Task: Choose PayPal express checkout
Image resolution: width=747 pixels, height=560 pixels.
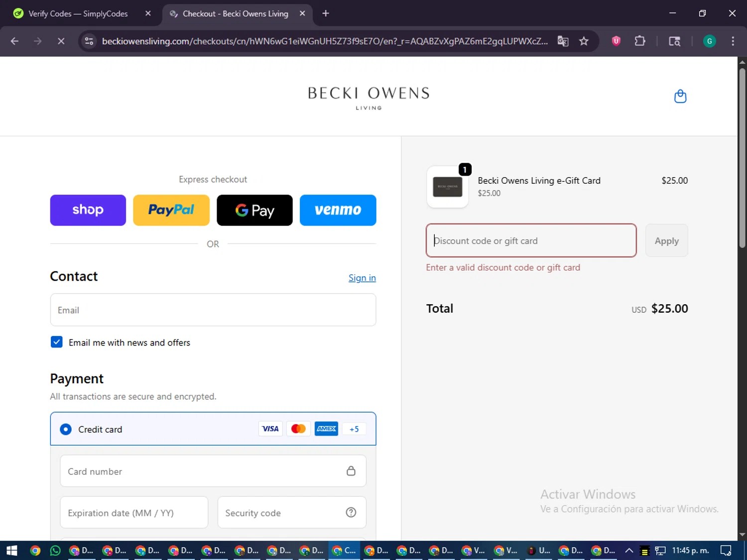Action: [171, 210]
